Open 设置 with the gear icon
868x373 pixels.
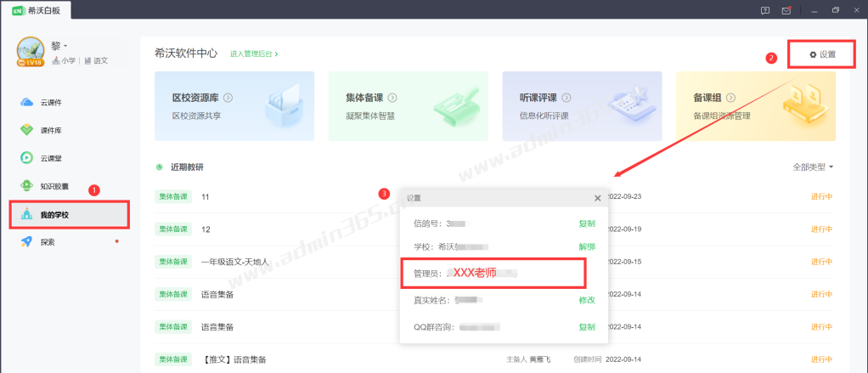821,54
